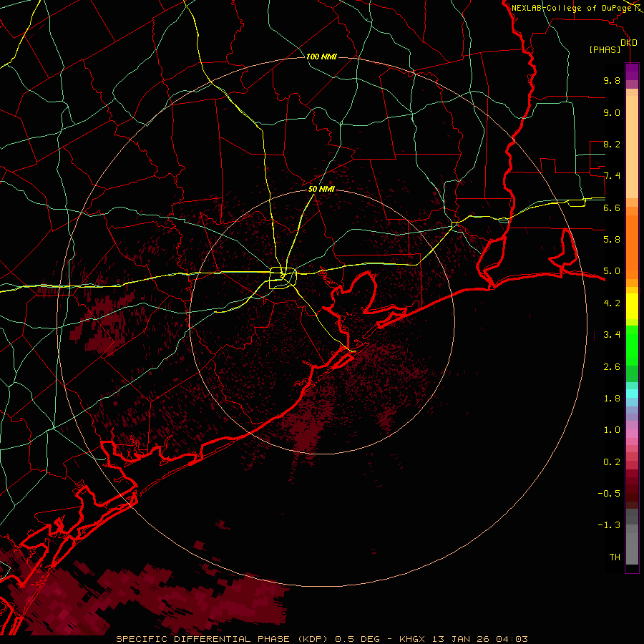Choose the 1.8 legend value
The image size is (644, 644).
pyautogui.click(x=612, y=399)
